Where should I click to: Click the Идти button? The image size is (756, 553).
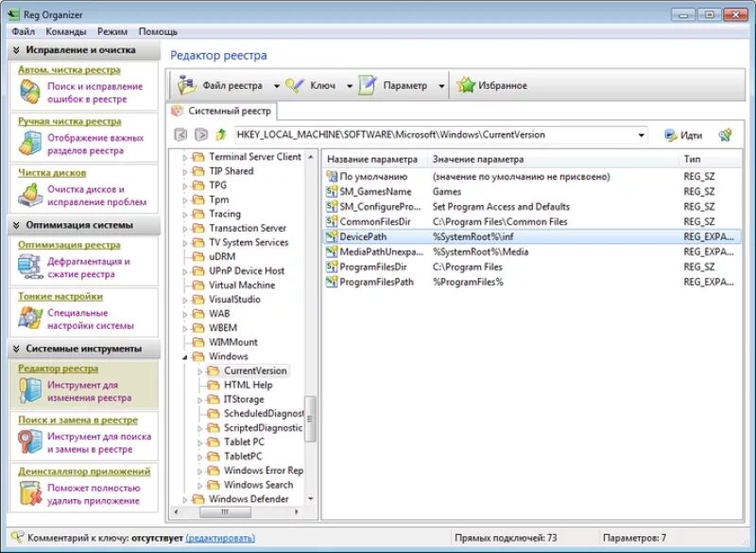pos(683,135)
